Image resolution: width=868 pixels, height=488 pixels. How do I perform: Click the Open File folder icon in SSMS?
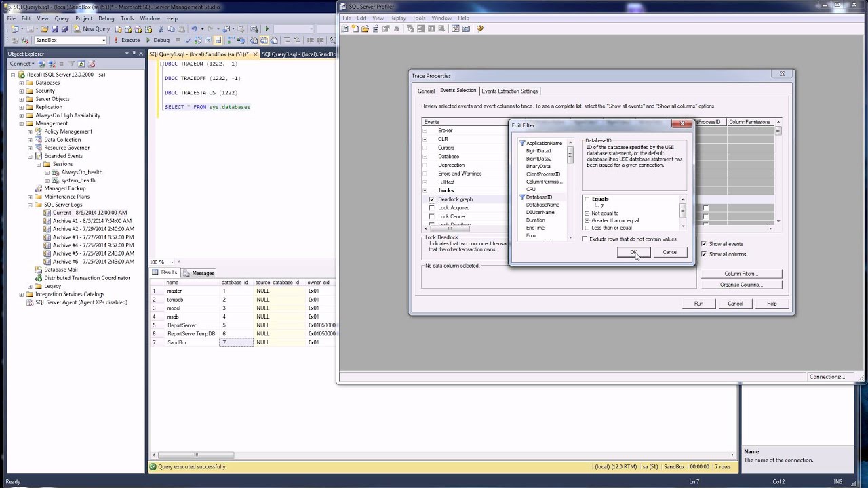pos(44,29)
